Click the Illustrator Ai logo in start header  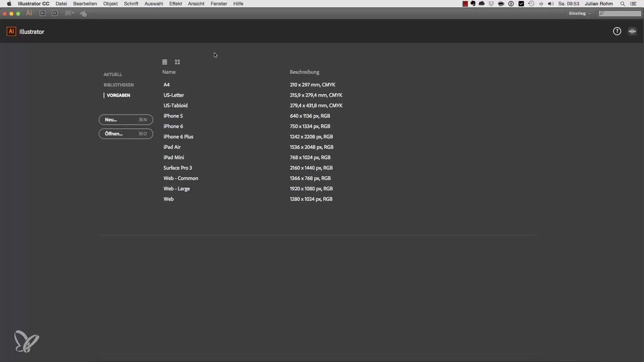[11, 32]
